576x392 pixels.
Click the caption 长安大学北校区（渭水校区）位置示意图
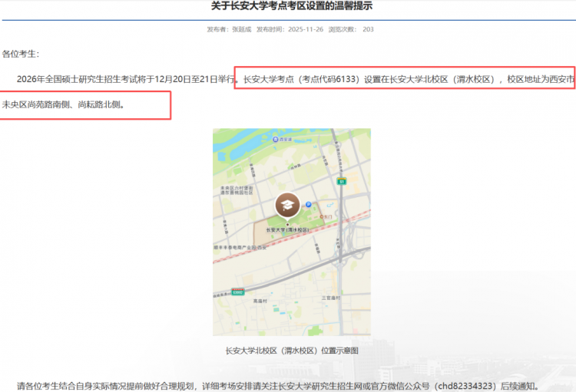[292, 351]
